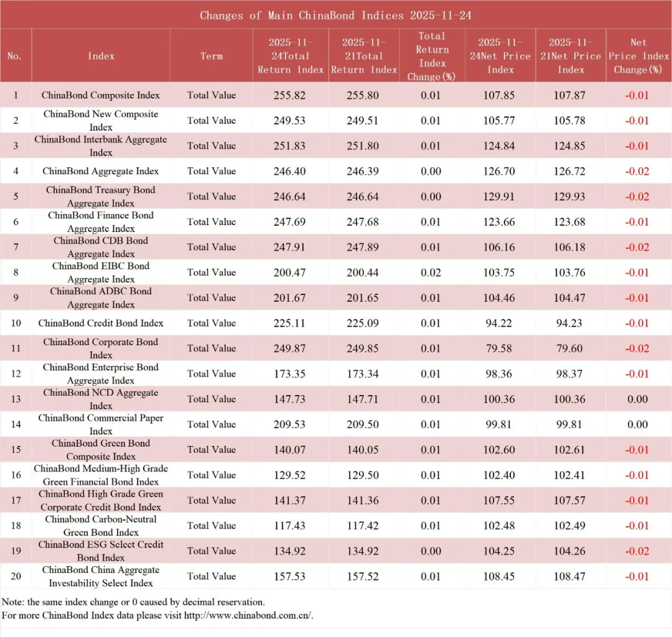Screen dimensions: 672x637
Task: Click the 'Net Price Index Change(%)' header
Action: [638, 56]
